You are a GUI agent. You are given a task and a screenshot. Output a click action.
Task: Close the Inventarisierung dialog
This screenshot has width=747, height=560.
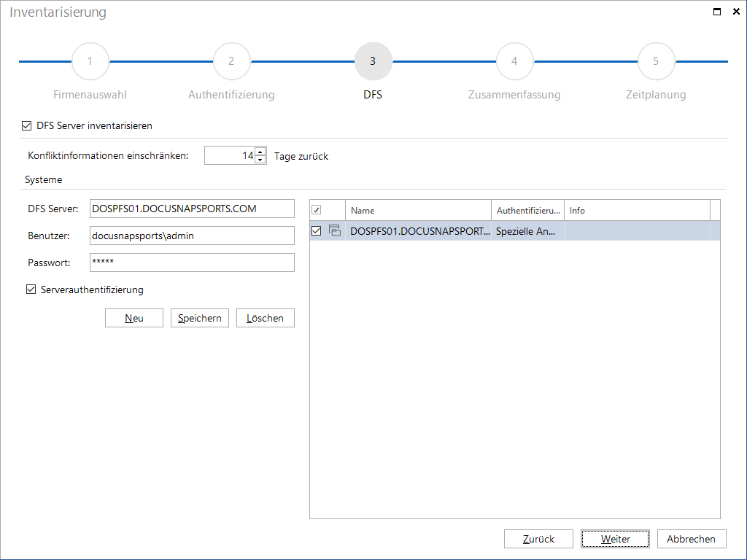[x=736, y=12]
